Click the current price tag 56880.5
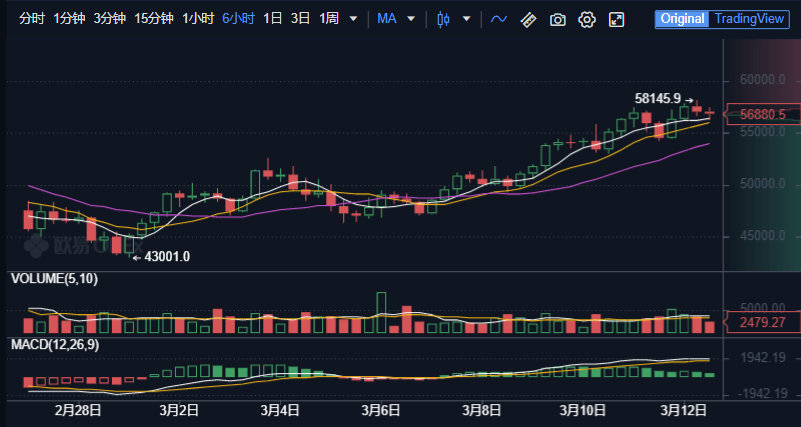801x427 pixels. click(x=763, y=115)
